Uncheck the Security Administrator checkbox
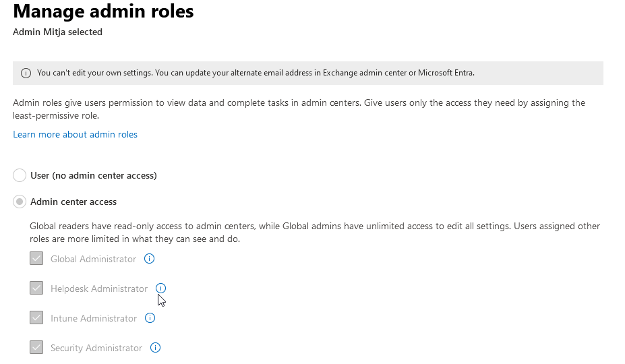This screenshot has height=364, width=625. (36, 348)
